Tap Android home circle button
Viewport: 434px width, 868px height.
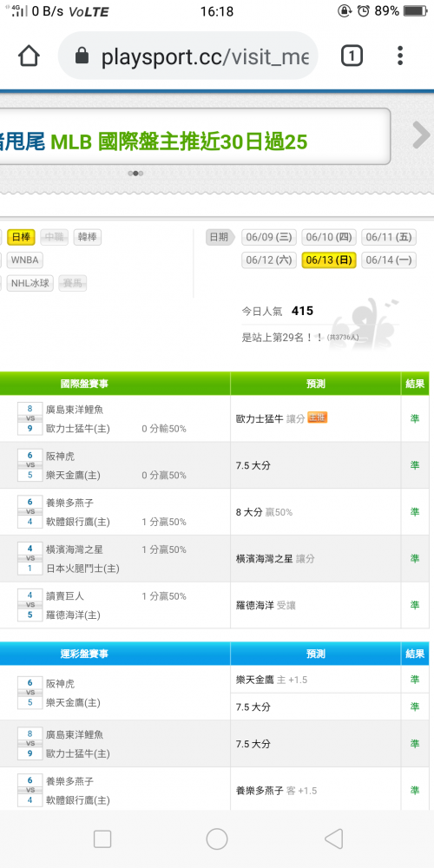point(217,839)
